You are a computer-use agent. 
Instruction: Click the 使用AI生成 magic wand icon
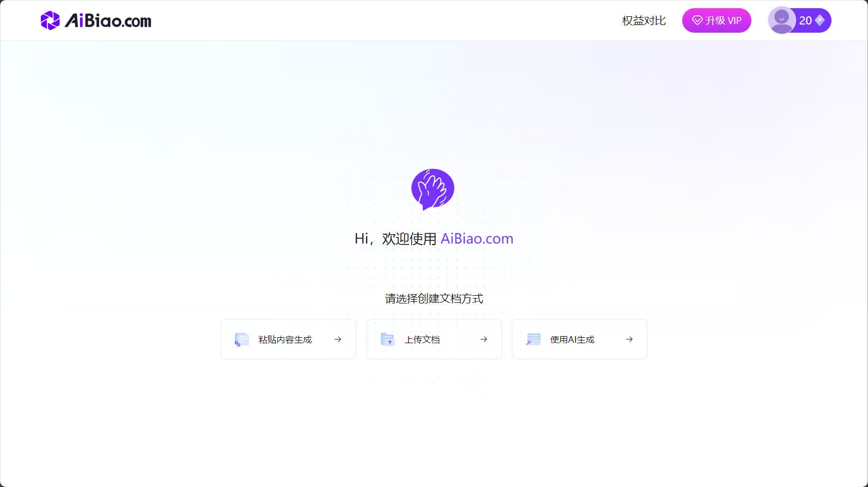[533, 339]
